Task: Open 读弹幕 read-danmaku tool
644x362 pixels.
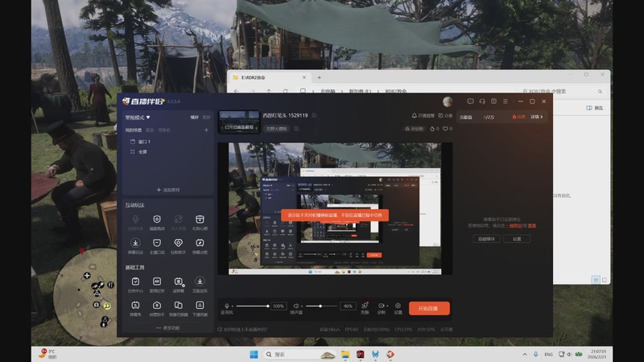Action: [178, 285]
